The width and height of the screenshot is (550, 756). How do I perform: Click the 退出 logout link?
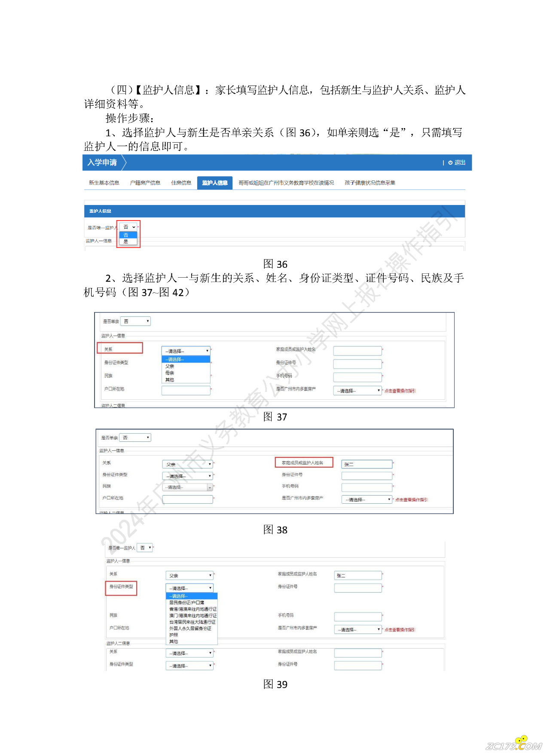click(x=460, y=162)
